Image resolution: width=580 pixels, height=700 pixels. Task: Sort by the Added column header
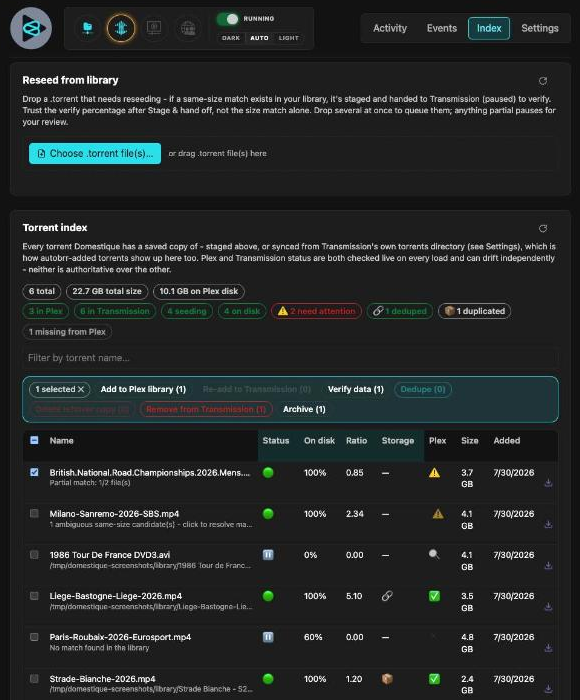[507, 441]
